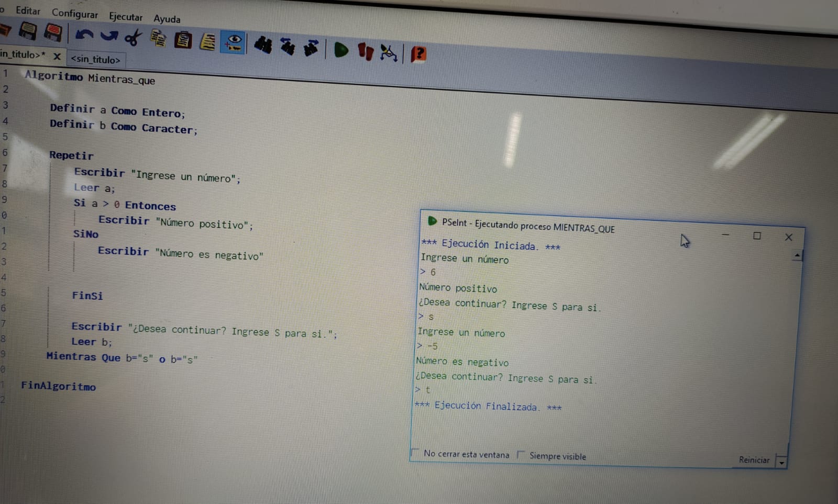Click the Redo arrow icon
This screenshot has width=838, height=504.
109,36
